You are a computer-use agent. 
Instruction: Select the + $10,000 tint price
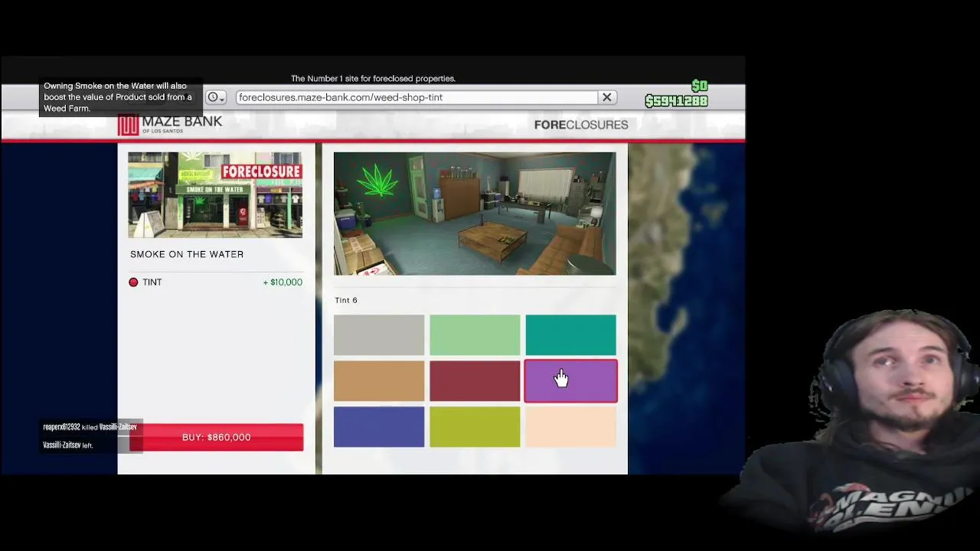(x=283, y=282)
